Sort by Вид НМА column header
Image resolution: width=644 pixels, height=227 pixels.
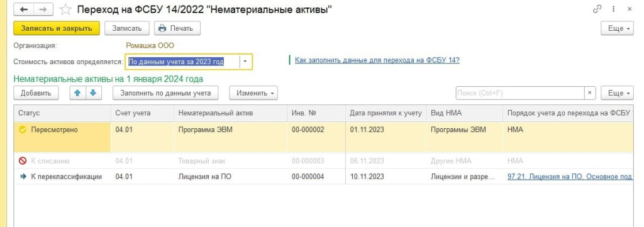[x=464, y=113]
